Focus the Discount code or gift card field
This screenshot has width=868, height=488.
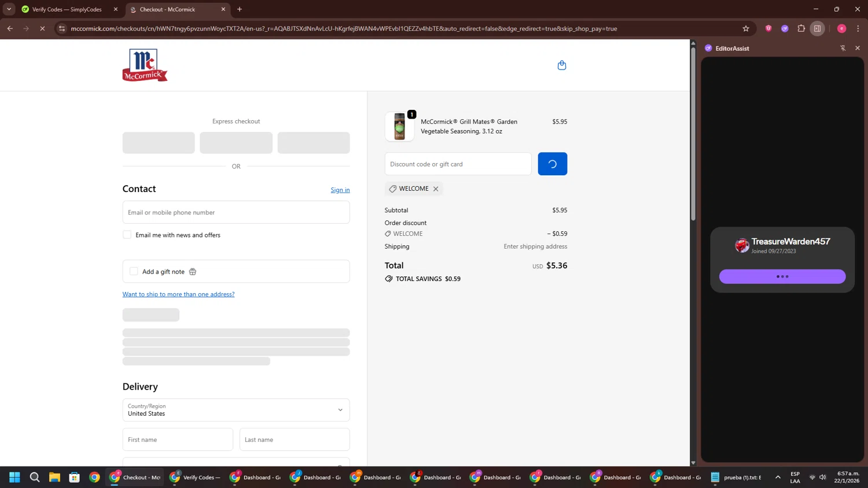point(458,164)
